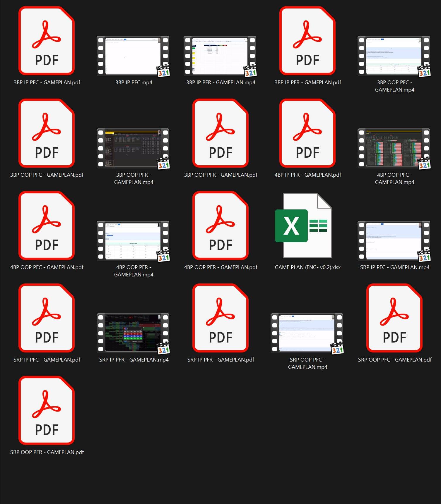The width and height of the screenshot is (441, 504).
Task: Select the SRP IP PFC - GAMEPLAN.mp4 video
Action: [394, 241]
